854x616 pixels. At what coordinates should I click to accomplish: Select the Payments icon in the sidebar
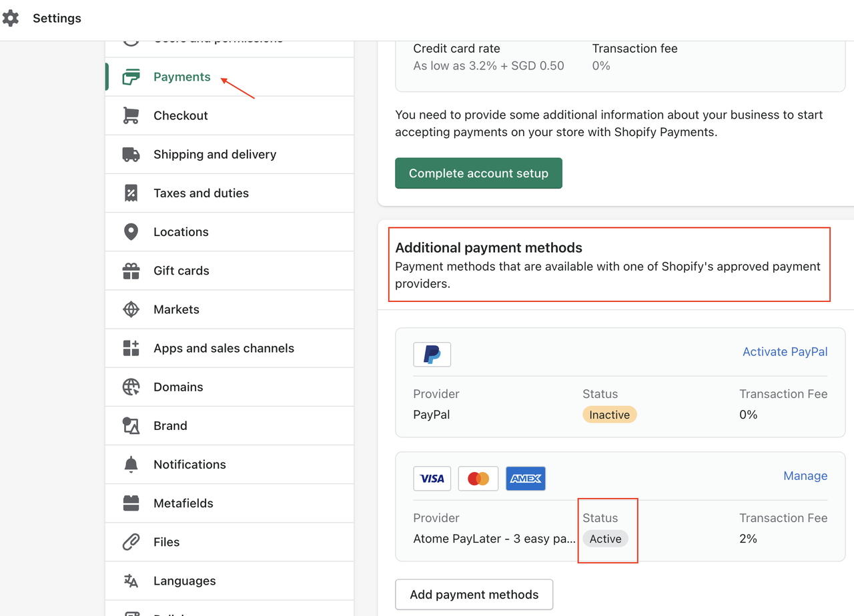(131, 77)
